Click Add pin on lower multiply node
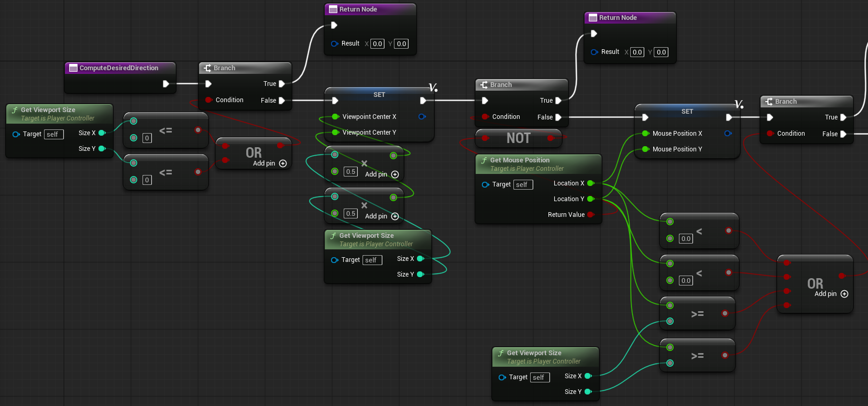Viewport: 868px width, 406px height. pyautogui.click(x=395, y=216)
